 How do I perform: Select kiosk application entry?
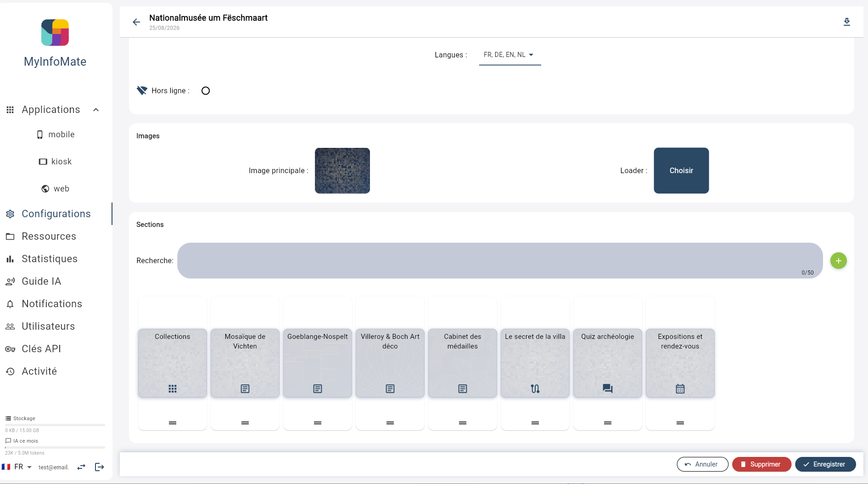[55, 162]
